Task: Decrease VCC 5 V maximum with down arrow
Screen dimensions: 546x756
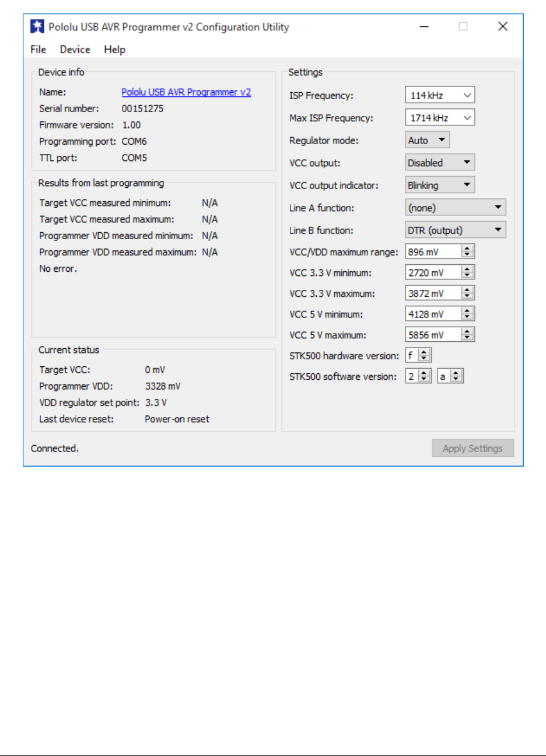Action: tap(467, 338)
